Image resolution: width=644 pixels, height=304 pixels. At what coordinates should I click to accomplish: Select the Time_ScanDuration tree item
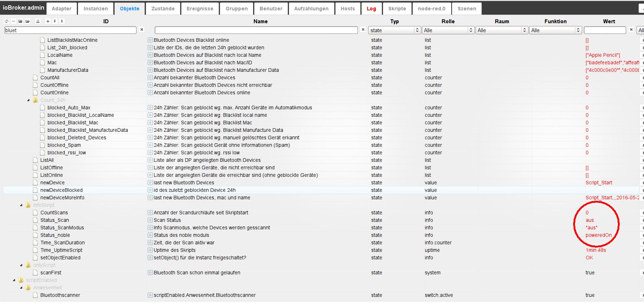(63, 243)
